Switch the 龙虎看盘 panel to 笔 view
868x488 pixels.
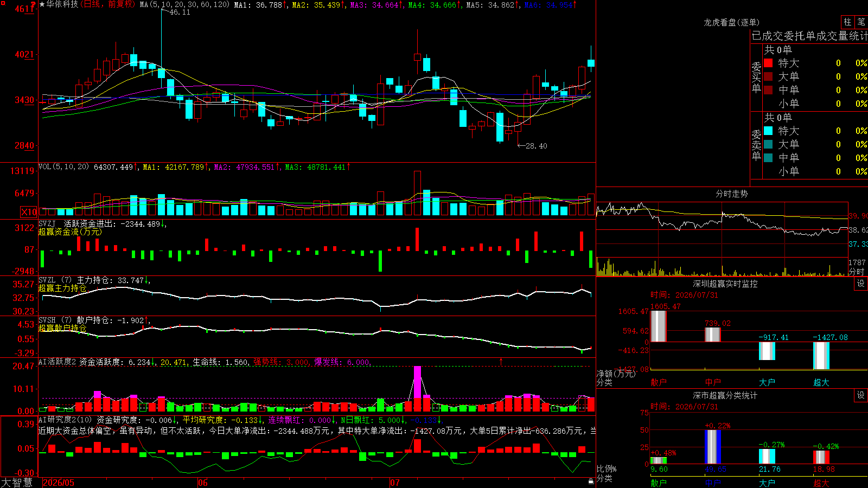[x=861, y=22]
